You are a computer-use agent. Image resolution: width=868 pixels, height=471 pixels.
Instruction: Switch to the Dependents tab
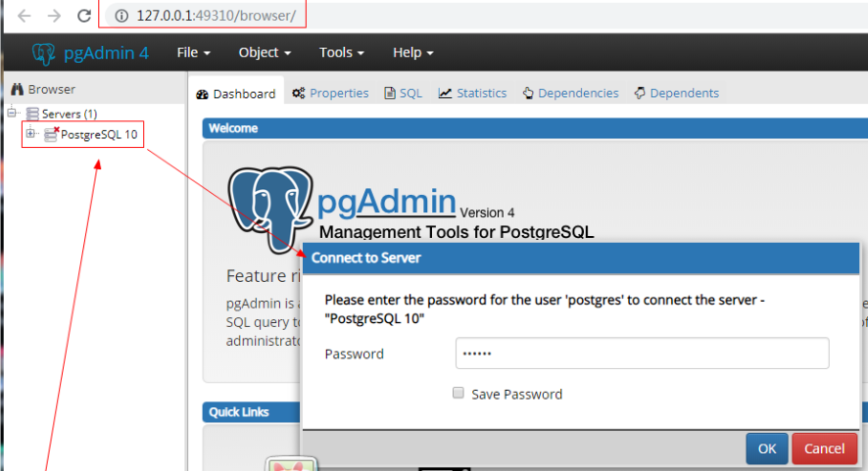tap(676, 93)
